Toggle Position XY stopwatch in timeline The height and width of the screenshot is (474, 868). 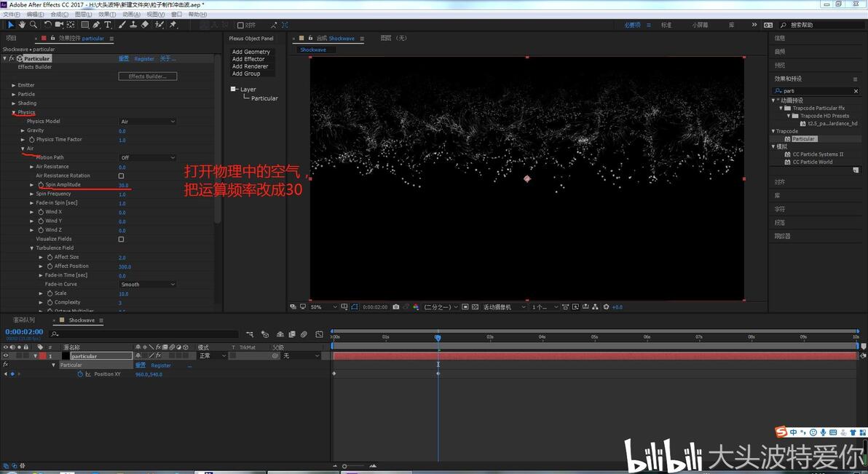point(80,374)
